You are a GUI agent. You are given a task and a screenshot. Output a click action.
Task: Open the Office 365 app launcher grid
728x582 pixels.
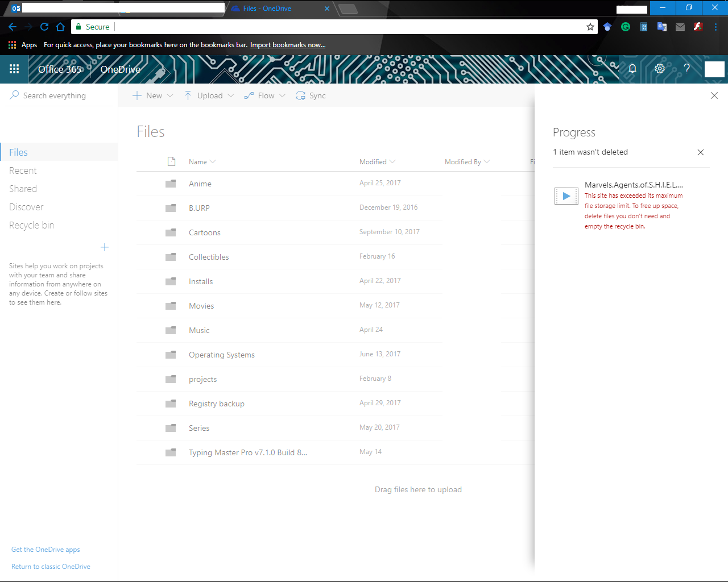pos(14,69)
